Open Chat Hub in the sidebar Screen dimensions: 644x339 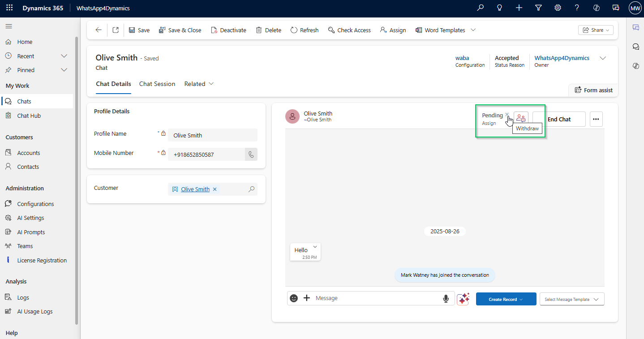(x=29, y=116)
